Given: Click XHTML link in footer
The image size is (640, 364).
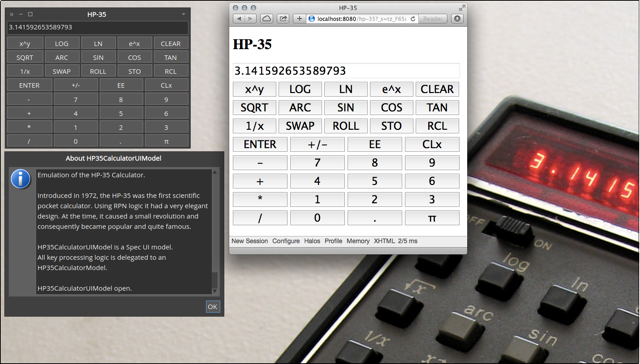Looking at the screenshot, I should 384,241.
